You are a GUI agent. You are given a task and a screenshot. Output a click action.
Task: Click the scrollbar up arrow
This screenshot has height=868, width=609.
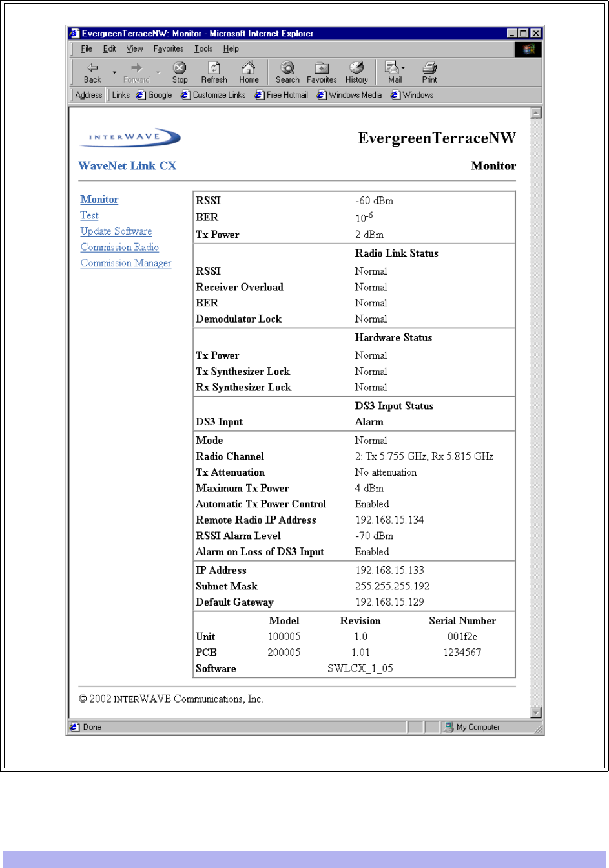(x=535, y=113)
